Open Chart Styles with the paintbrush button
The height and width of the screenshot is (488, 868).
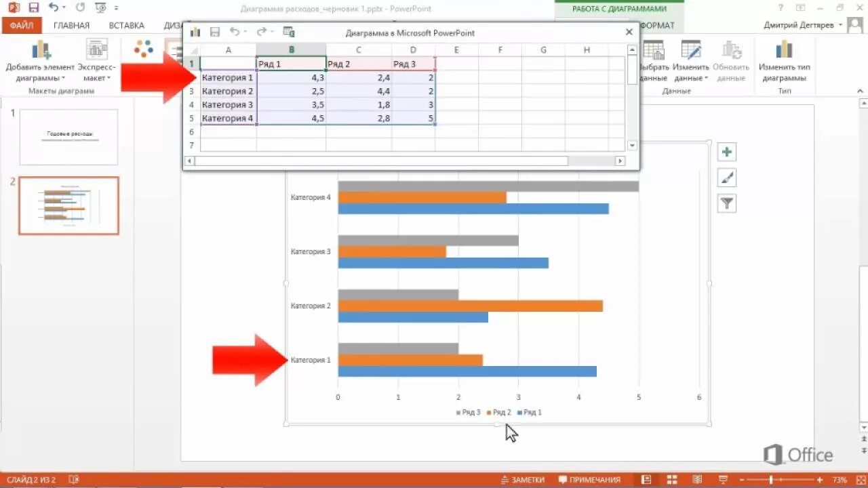click(x=727, y=178)
